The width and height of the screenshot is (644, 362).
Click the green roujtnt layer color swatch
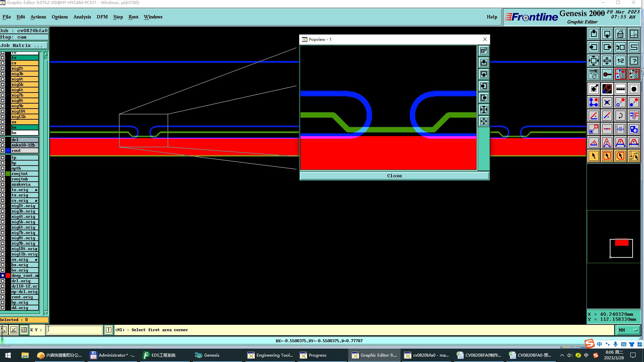coord(8,174)
